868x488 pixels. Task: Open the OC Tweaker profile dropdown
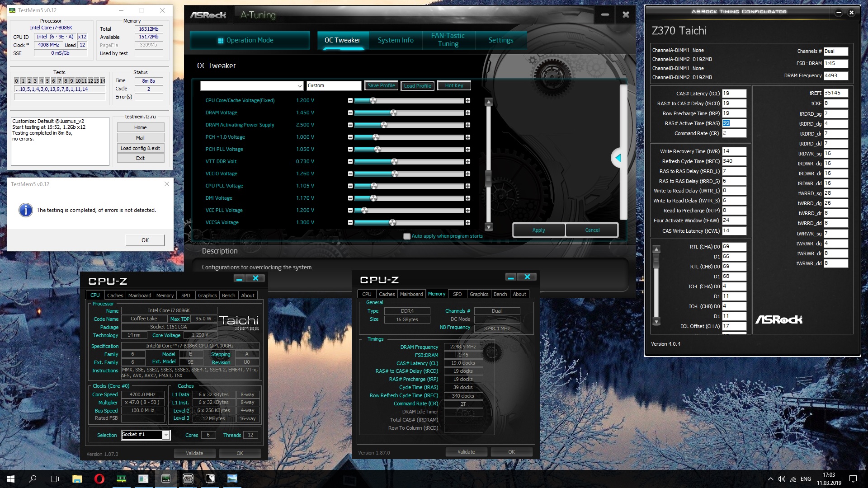click(299, 86)
